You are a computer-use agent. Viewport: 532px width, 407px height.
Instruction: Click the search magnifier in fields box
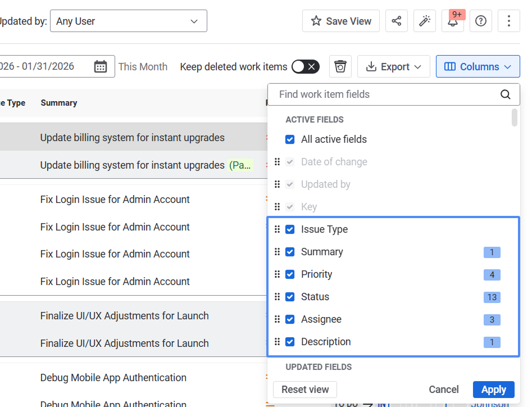pyautogui.click(x=506, y=94)
